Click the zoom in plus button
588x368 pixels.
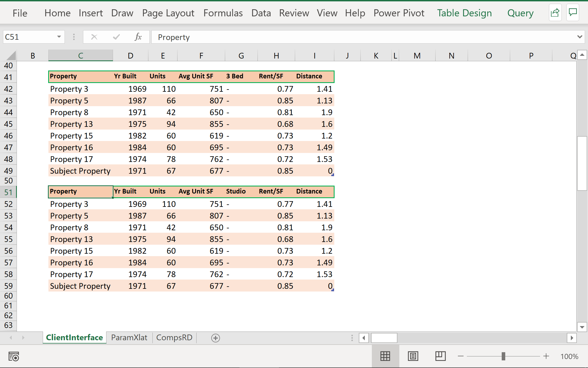tap(546, 356)
